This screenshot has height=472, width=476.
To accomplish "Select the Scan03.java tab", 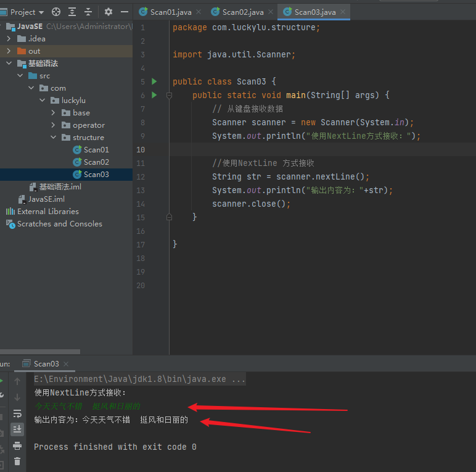I will [315, 12].
